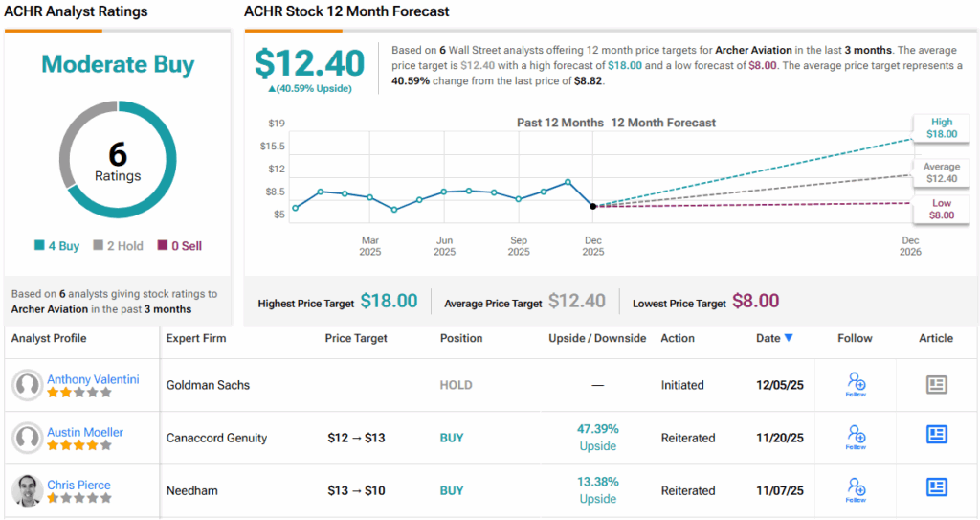Follow analyst Austin Moeller
The height and width of the screenshot is (520, 980).
coord(856,438)
